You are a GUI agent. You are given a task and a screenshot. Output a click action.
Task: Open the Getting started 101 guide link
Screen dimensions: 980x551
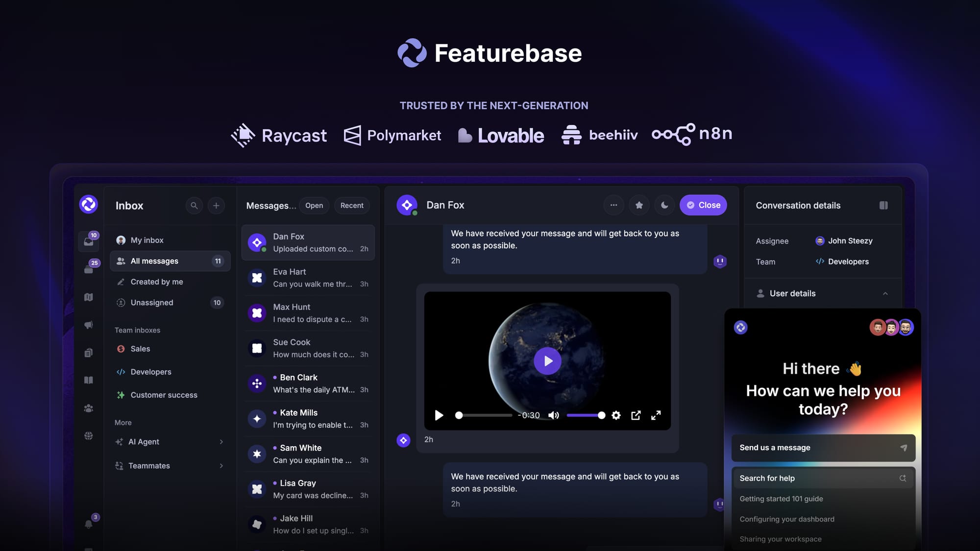[x=781, y=499]
